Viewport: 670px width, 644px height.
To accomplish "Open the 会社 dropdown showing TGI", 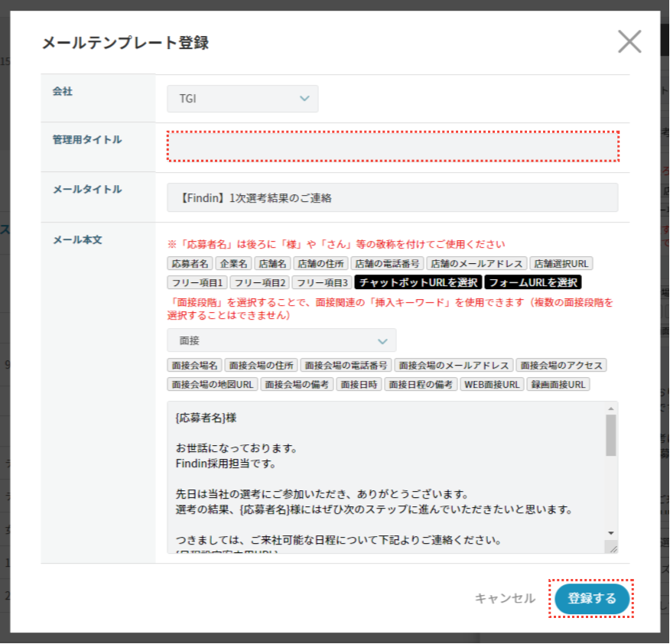I will click(242, 99).
